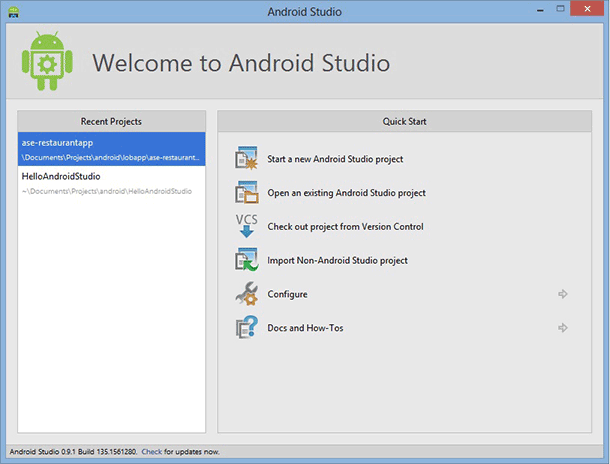Click the Welcome to Android Studio heading
Image resolution: width=610 pixels, height=464 pixels.
point(241,63)
